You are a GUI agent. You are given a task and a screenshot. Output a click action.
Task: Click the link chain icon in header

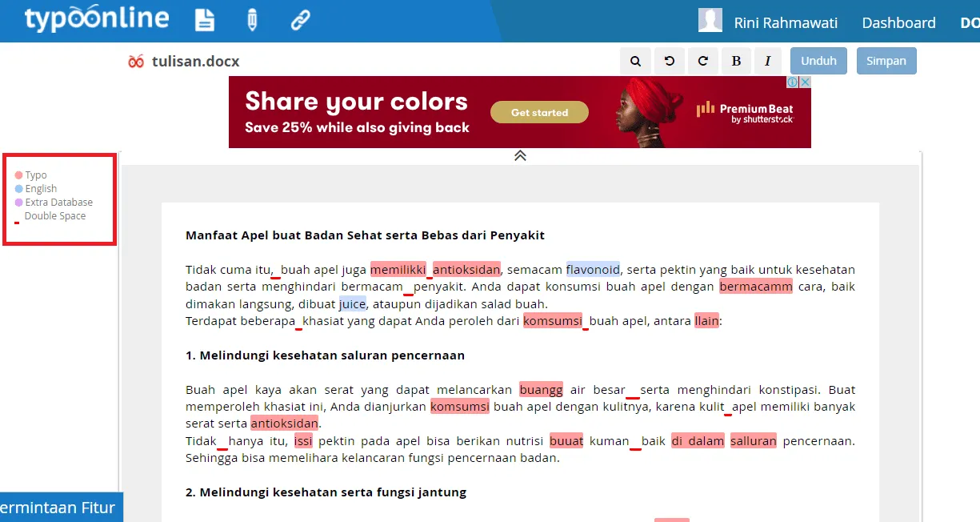point(300,20)
